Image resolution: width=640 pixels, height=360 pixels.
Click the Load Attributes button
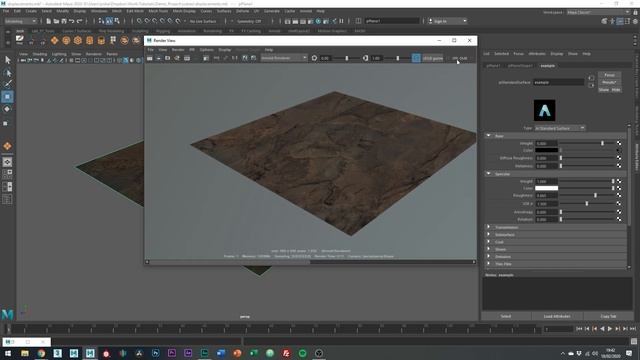tap(557, 316)
